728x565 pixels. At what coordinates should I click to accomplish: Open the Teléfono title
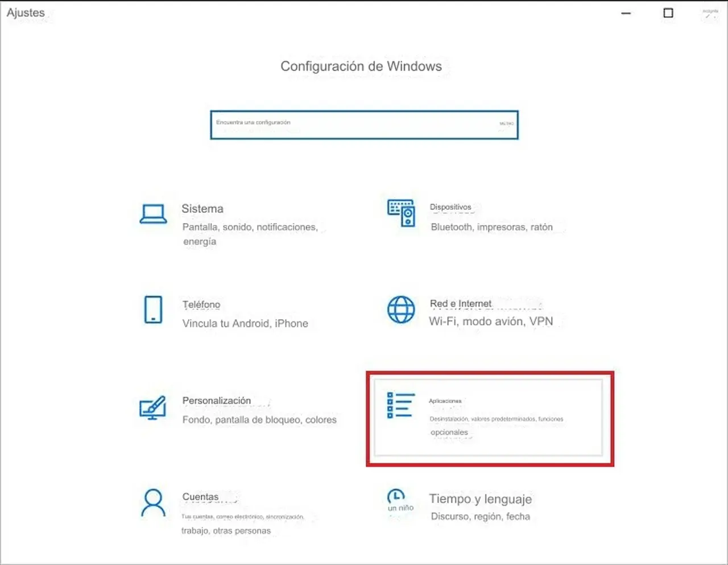coord(201,305)
